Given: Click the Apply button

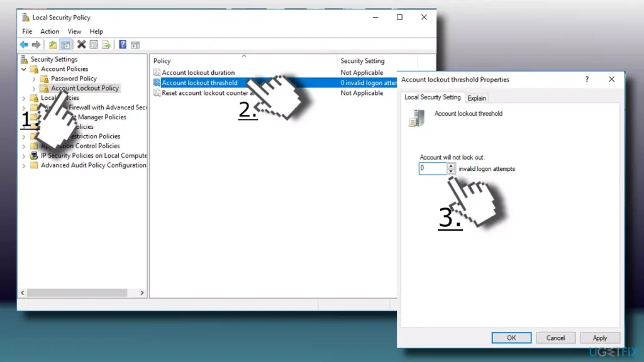Looking at the screenshot, I should 600,337.
